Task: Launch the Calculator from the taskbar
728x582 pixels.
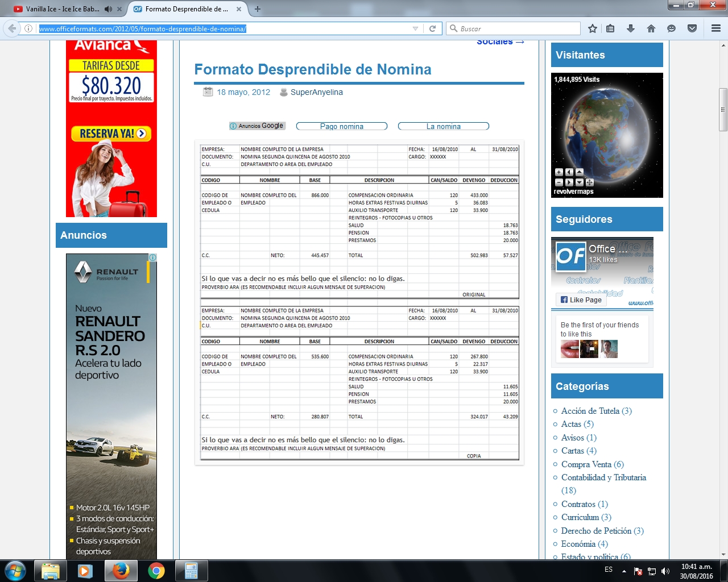Action: click(x=191, y=570)
